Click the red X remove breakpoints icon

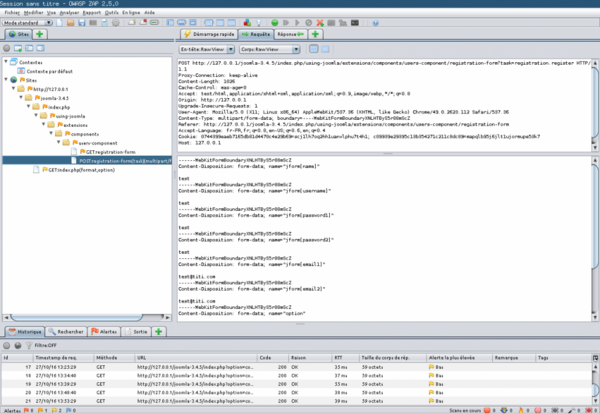[x=320, y=23]
